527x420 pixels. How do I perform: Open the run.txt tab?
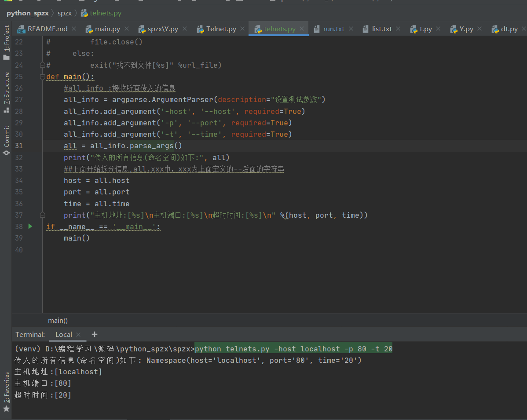click(x=333, y=29)
